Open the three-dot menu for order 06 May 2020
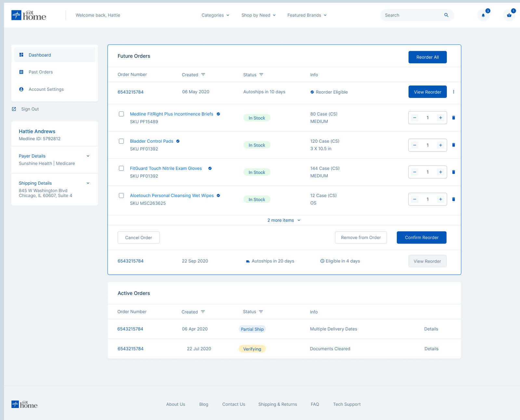This screenshot has height=420, width=520. coord(453,92)
